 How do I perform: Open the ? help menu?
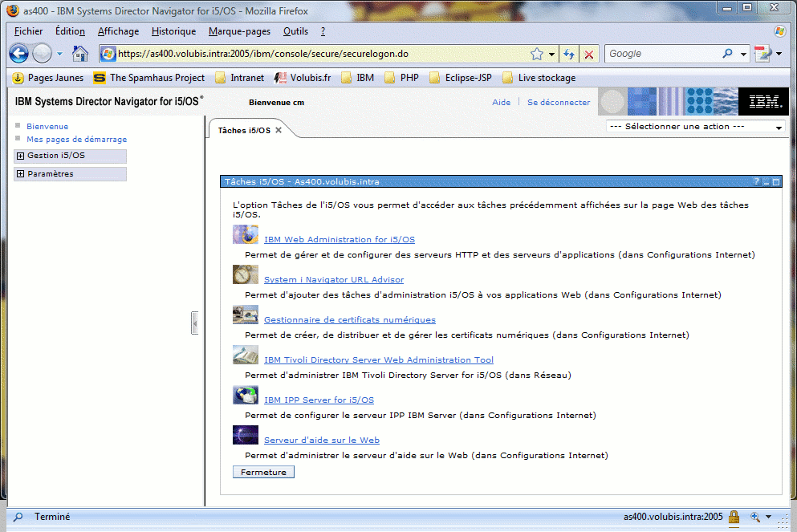point(323,31)
